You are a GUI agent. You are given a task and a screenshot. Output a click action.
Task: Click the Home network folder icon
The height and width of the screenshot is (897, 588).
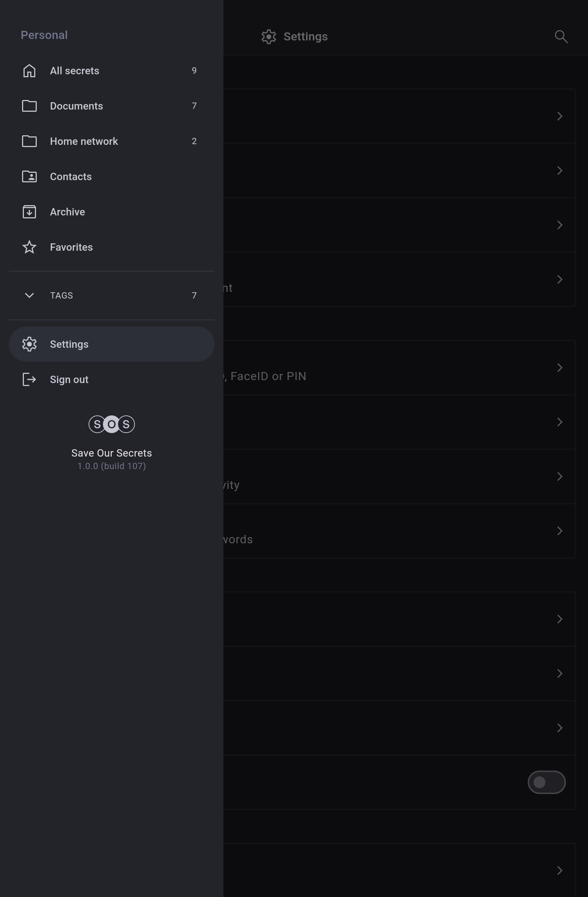(29, 141)
